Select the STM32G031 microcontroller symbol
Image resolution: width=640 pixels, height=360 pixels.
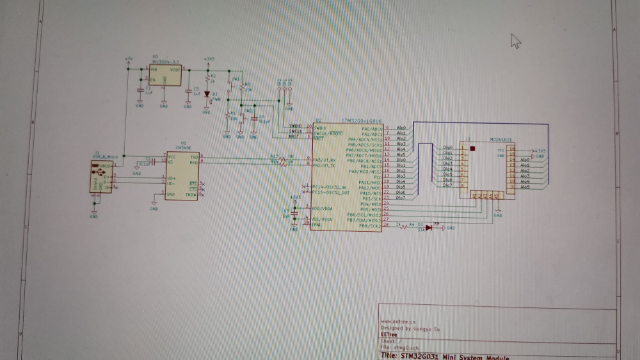click(347, 176)
